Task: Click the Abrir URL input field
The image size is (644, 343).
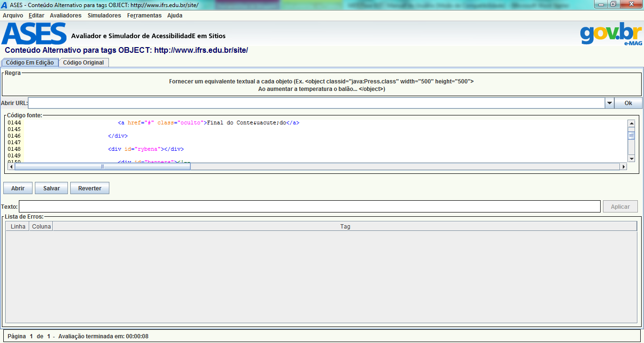Action: [316, 103]
